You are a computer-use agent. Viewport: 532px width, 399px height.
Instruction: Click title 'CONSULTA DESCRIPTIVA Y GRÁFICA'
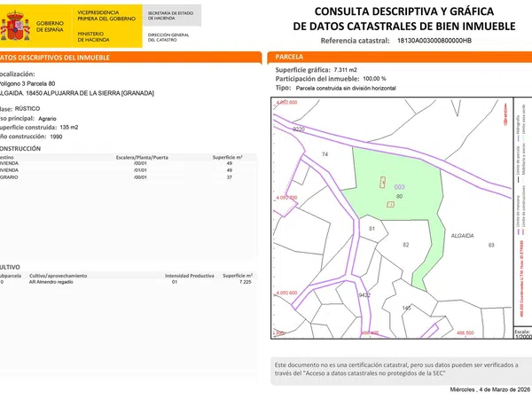pyautogui.click(x=404, y=12)
